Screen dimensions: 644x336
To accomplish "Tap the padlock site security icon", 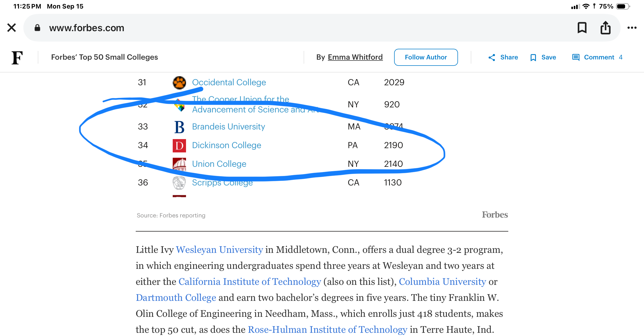I will point(38,28).
